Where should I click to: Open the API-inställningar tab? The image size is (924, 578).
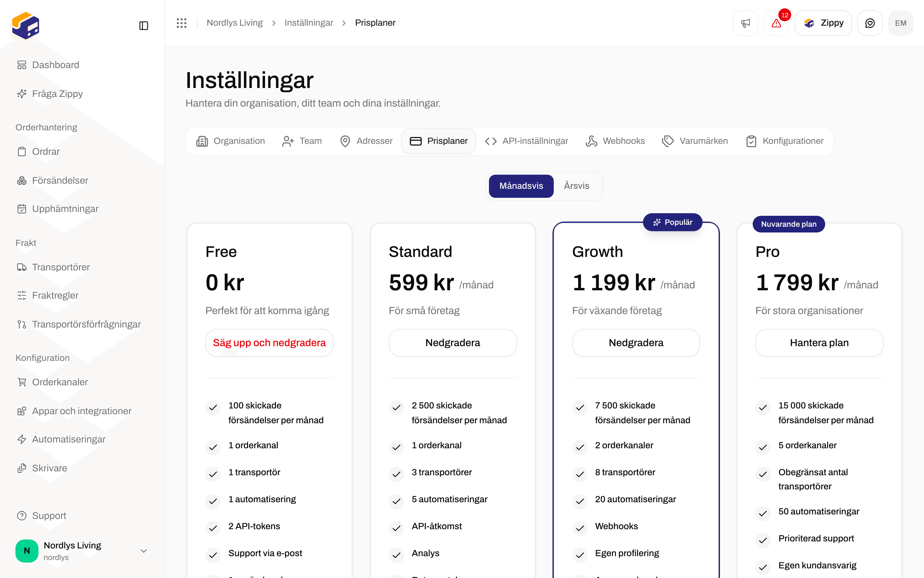point(526,141)
